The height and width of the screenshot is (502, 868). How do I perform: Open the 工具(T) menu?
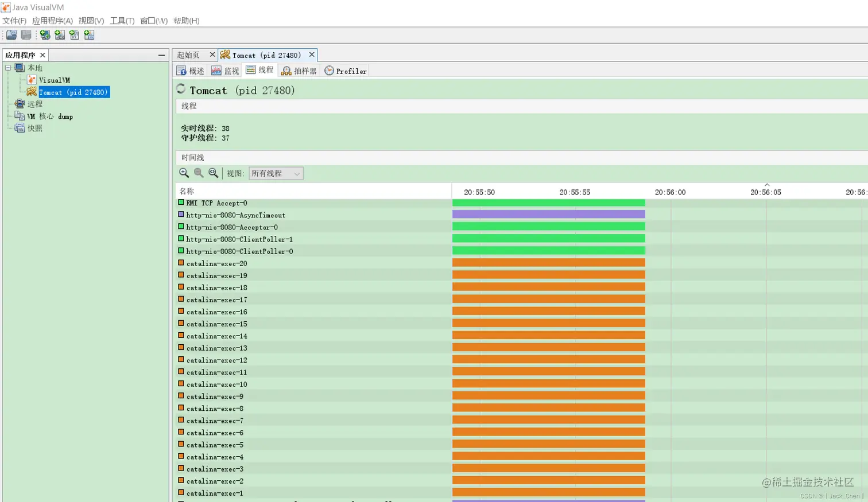(x=122, y=21)
